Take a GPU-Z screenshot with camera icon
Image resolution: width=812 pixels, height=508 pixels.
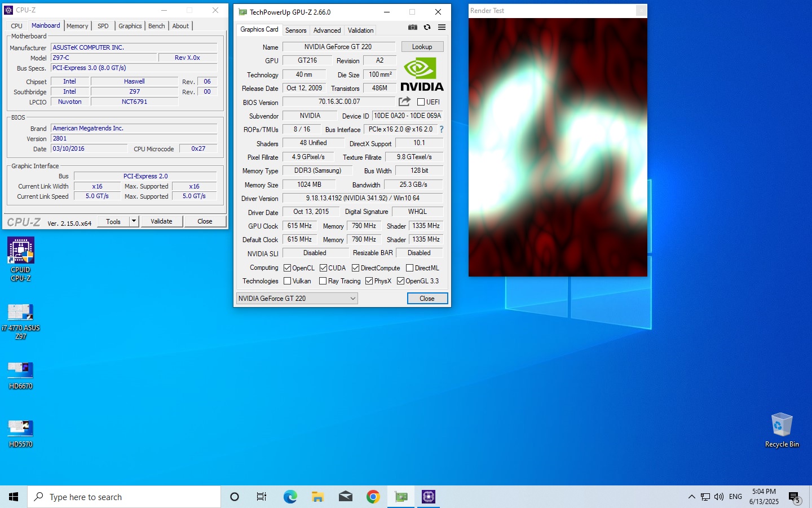click(x=413, y=27)
